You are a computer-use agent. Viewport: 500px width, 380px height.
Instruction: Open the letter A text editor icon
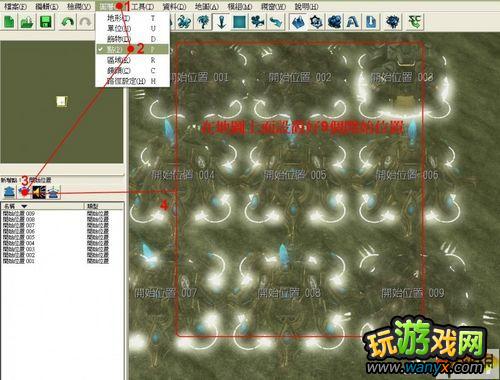(x=353, y=22)
